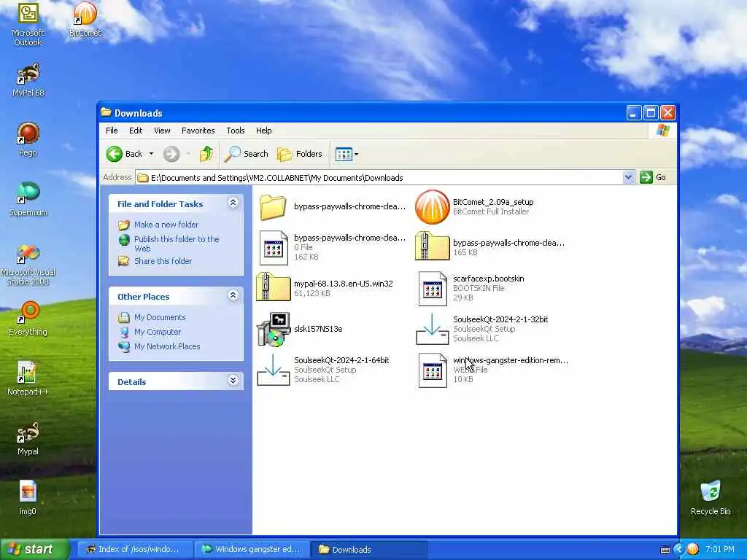Toggle the Folders tree pane
This screenshot has width=747, height=560.
click(300, 154)
